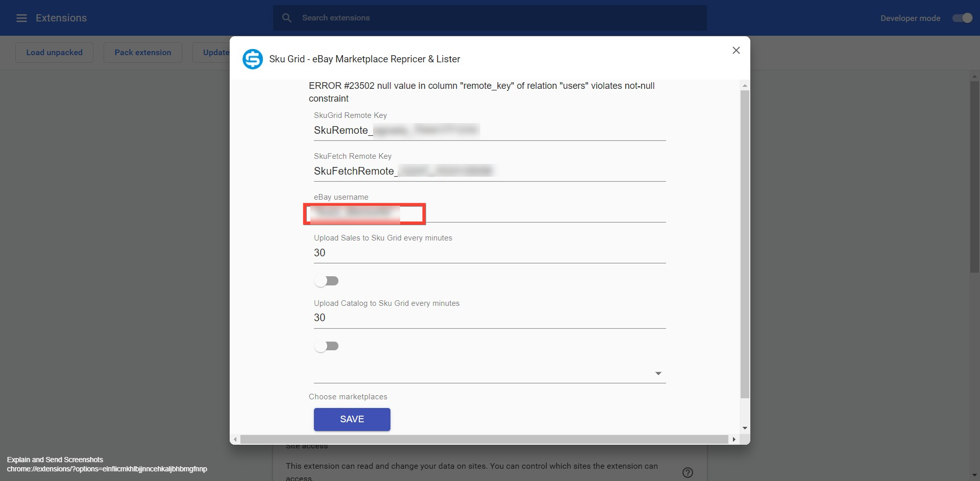The image size is (980, 481).
Task: Click dialog vertical scrollbar up arrow
Action: (745, 85)
